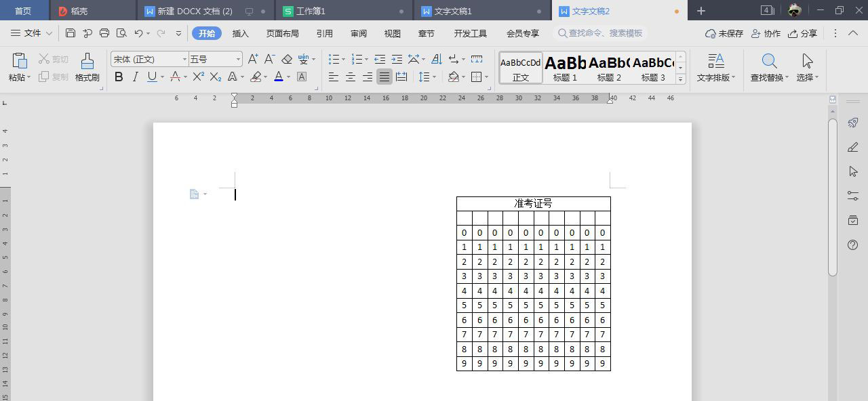This screenshot has height=401, width=868.
Task: Select the Format Painter (格式刷) tool
Action: pos(87,67)
